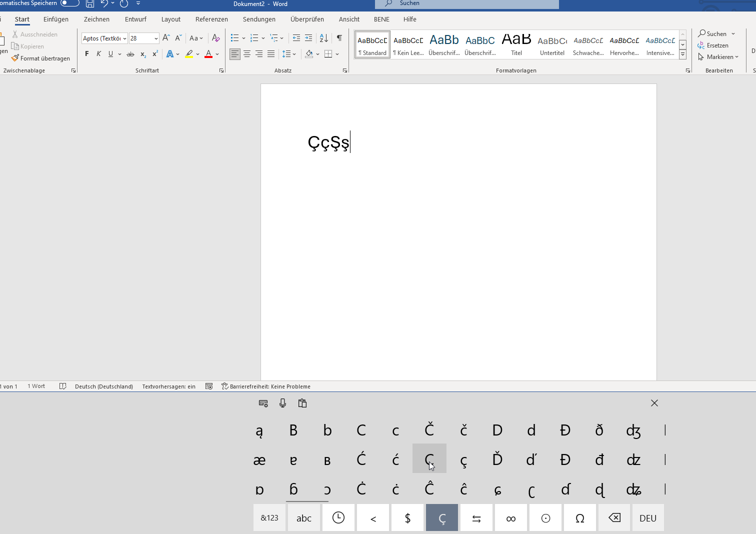756x534 pixels.
Task: Click the Format übertragen painter
Action: point(41,58)
